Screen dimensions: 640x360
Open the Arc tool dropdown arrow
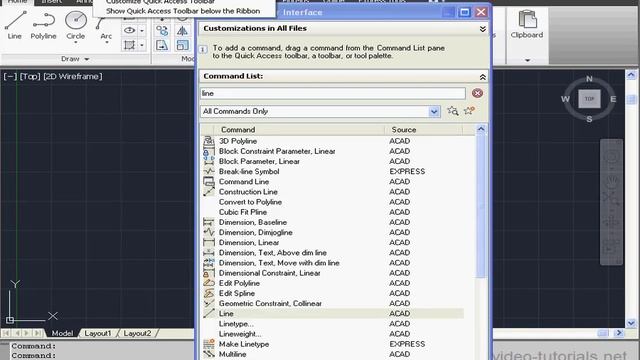[x=106, y=42]
